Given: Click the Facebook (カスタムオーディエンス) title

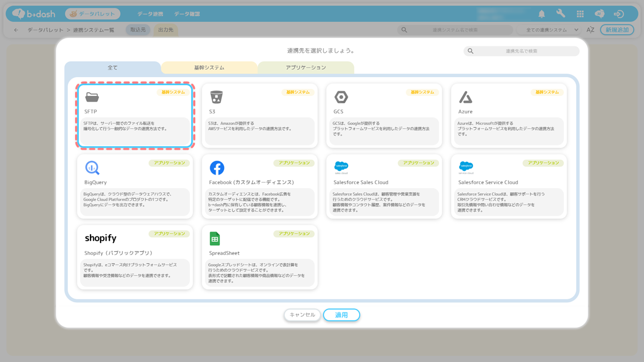Looking at the screenshot, I should click(x=251, y=183).
